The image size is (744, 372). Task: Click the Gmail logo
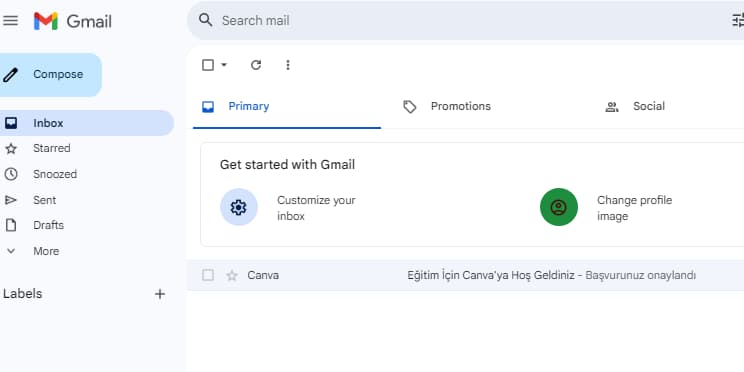tap(73, 21)
